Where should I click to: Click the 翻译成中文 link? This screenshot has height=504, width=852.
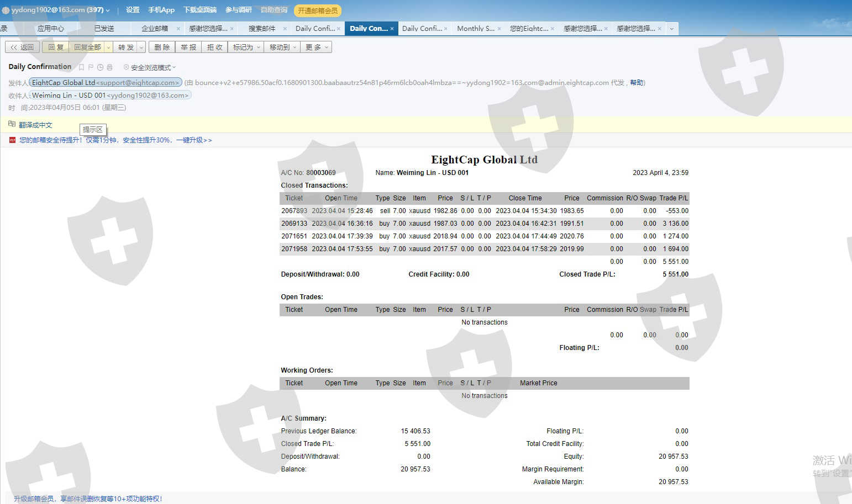[35, 125]
